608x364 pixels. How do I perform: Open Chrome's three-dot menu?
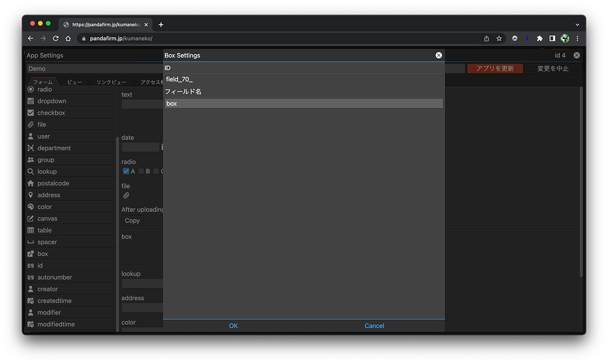[577, 38]
